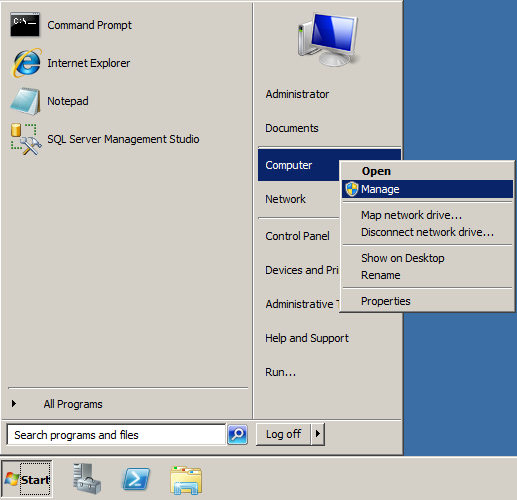
Task: Choose Rename in the context menu
Action: click(x=427, y=275)
